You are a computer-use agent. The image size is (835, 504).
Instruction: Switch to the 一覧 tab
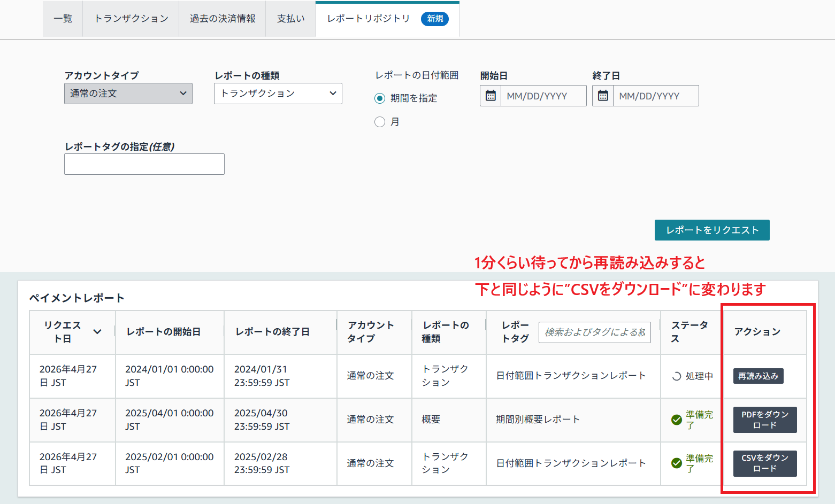(63, 18)
